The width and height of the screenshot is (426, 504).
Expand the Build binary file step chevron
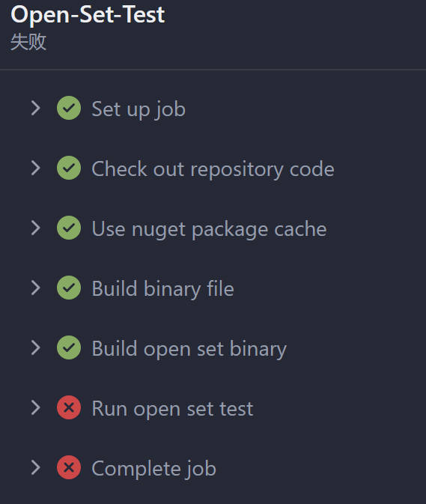36,288
